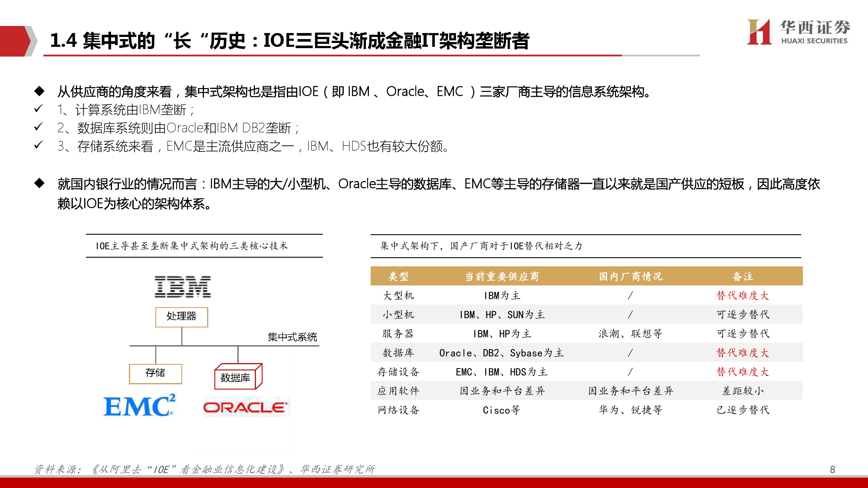Viewport: 868px width, 488px height.
Task: Click the right table caption 国产厂商对于IOE替代
Action: 481,246
